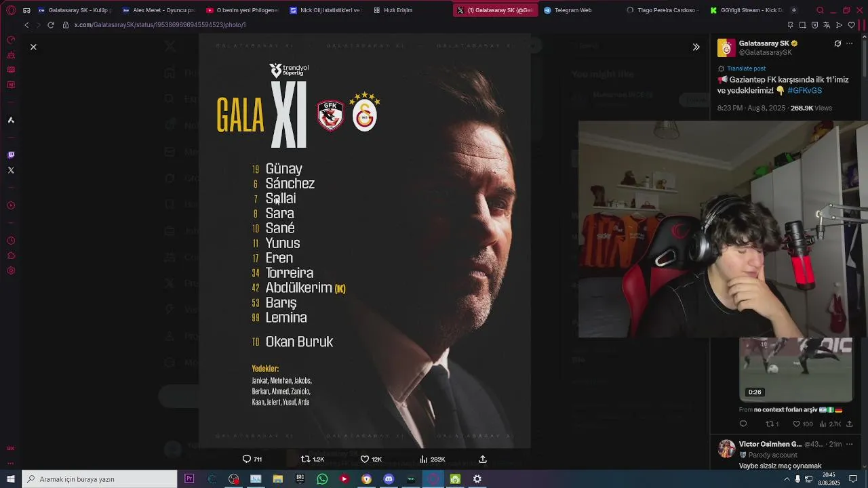Switch to the YouTube 'O benim yeni Philogene' tab
Image resolution: width=868 pixels, height=488 pixels.
243,10
